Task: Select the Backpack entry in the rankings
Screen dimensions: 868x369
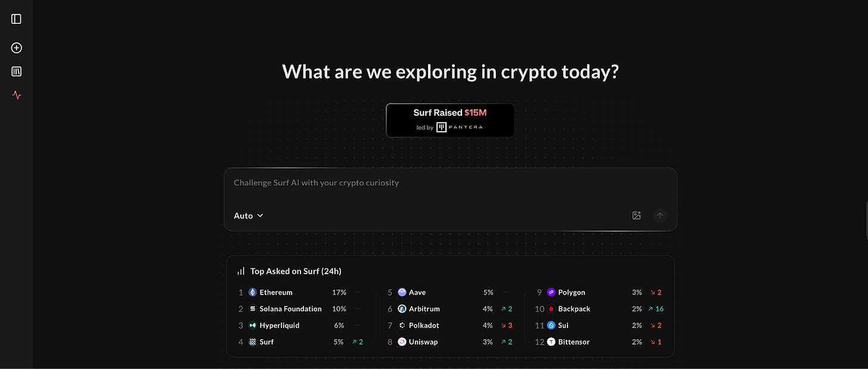Action: (x=573, y=309)
